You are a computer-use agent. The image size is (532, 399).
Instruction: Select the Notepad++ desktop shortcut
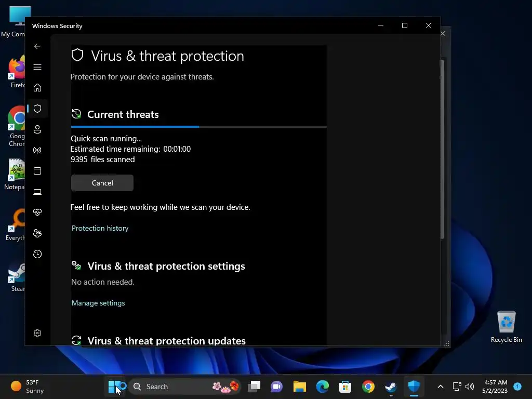click(x=14, y=175)
